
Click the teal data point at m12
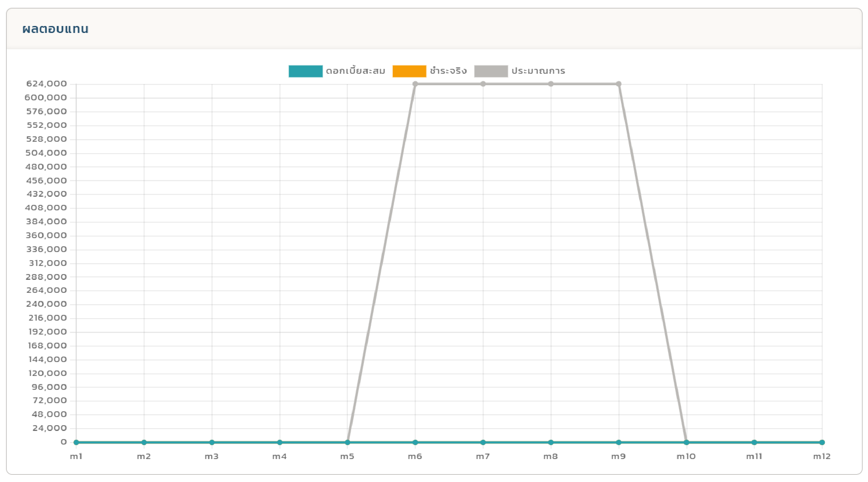pyautogui.click(x=822, y=442)
